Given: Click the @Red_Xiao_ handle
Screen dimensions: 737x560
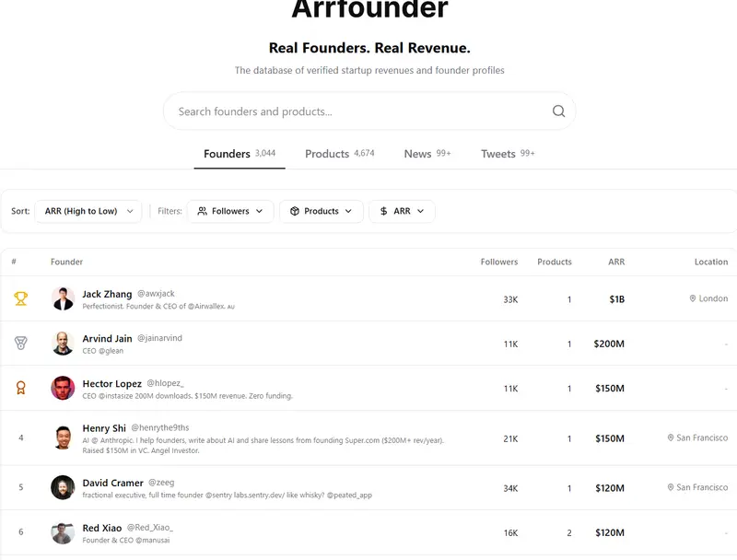Looking at the screenshot, I should click(150, 528).
